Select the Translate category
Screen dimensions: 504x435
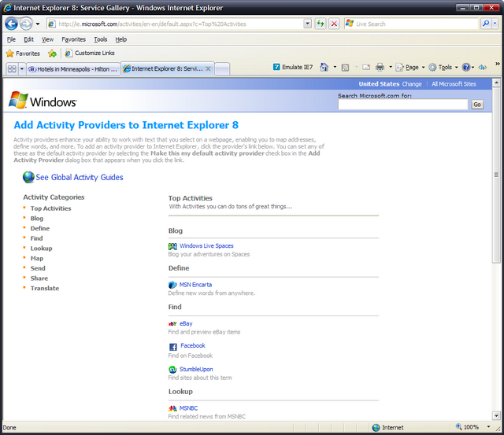(45, 288)
